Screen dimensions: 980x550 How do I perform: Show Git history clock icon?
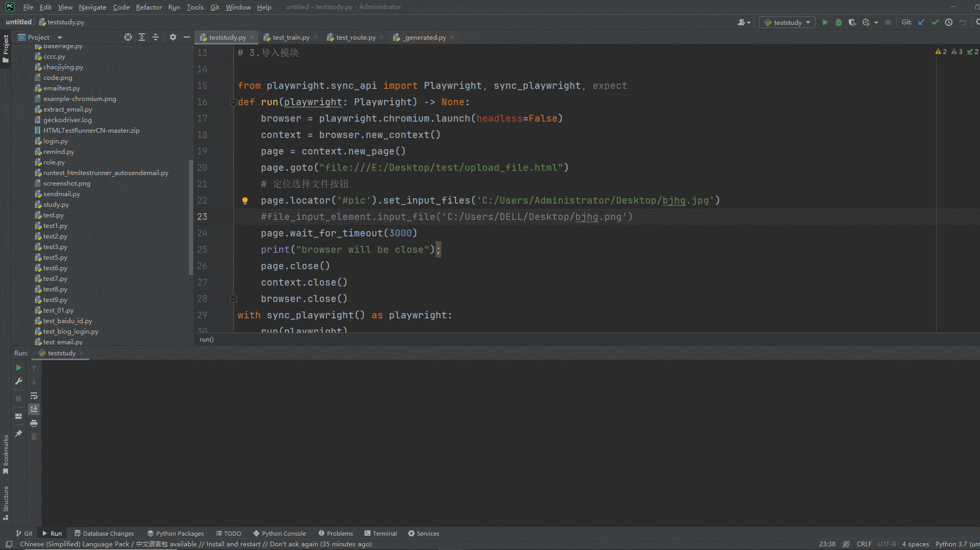[949, 22]
